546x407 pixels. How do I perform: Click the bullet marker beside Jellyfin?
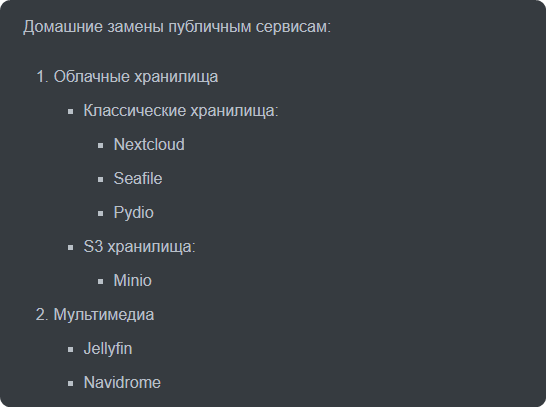coord(71,350)
